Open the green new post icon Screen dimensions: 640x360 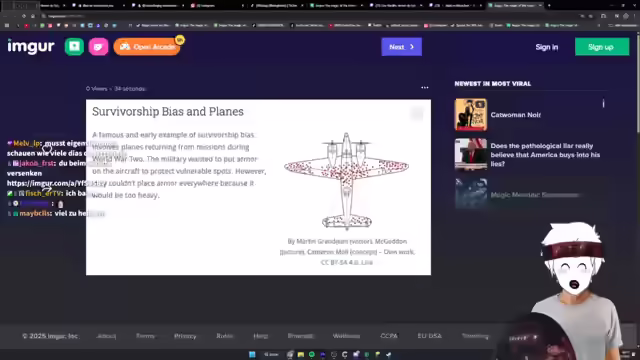click(74, 47)
